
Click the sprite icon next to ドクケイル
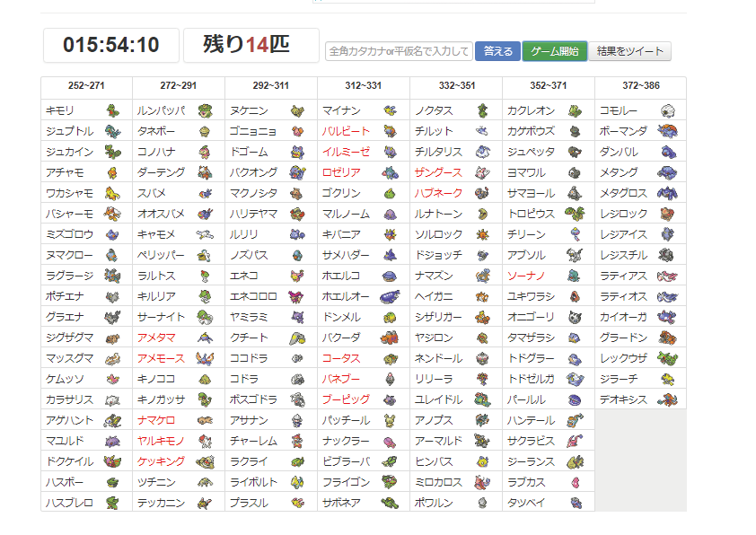(x=112, y=461)
